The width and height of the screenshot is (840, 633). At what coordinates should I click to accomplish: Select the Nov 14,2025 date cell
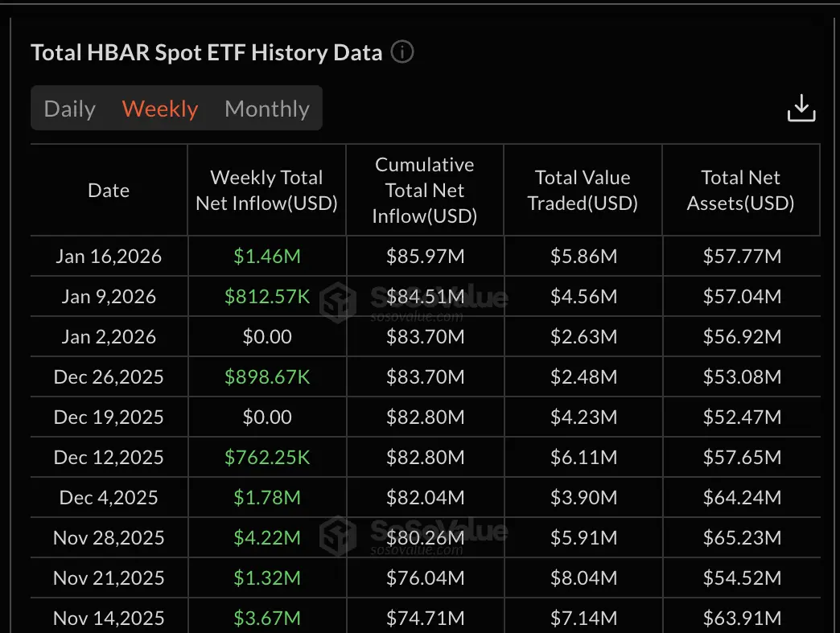click(x=108, y=618)
